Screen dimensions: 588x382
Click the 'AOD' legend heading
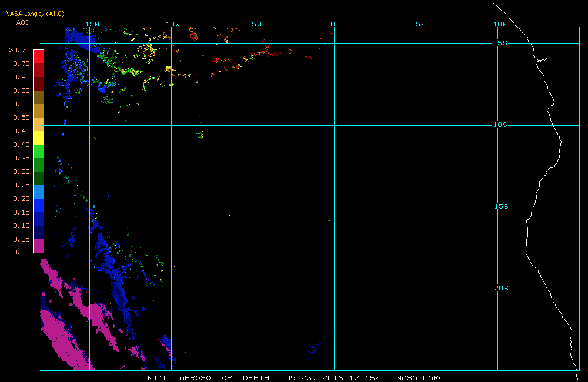23,22
